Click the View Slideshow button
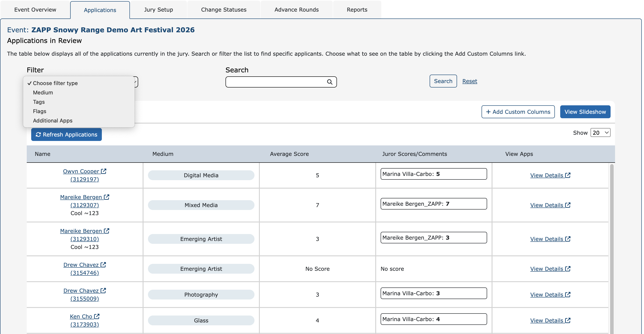This screenshot has width=644, height=334. (x=585, y=112)
